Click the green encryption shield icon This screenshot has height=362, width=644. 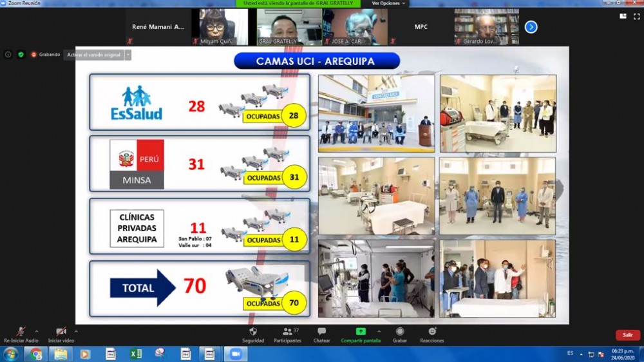[x=21, y=55]
